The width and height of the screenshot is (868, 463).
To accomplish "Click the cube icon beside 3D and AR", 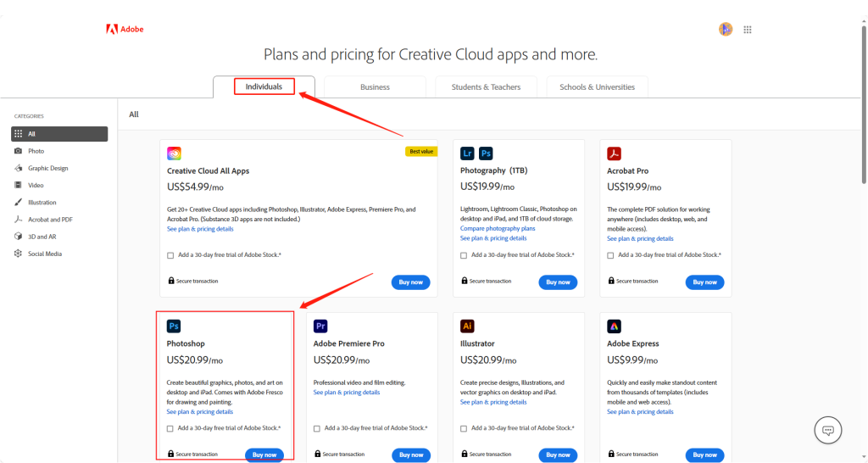I will pyautogui.click(x=19, y=237).
